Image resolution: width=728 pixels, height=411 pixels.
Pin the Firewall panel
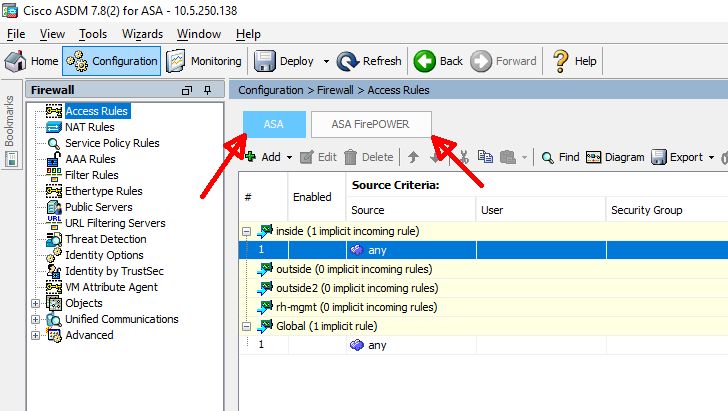click(x=208, y=90)
